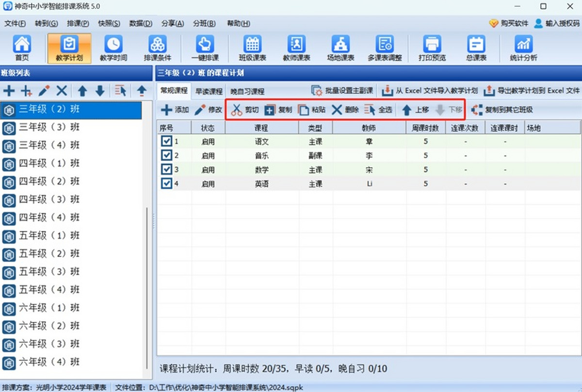Click 教师 column header
Screen dimensions: 582x392
coord(369,128)
